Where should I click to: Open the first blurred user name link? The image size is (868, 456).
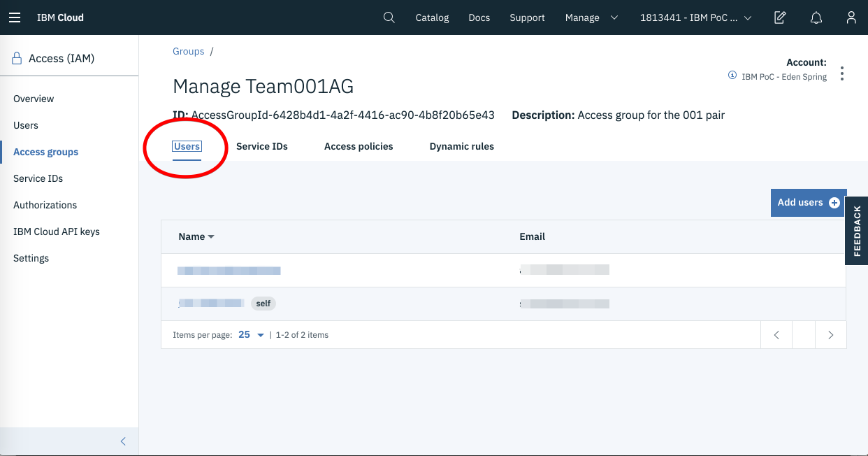click(x=229, y=270)
